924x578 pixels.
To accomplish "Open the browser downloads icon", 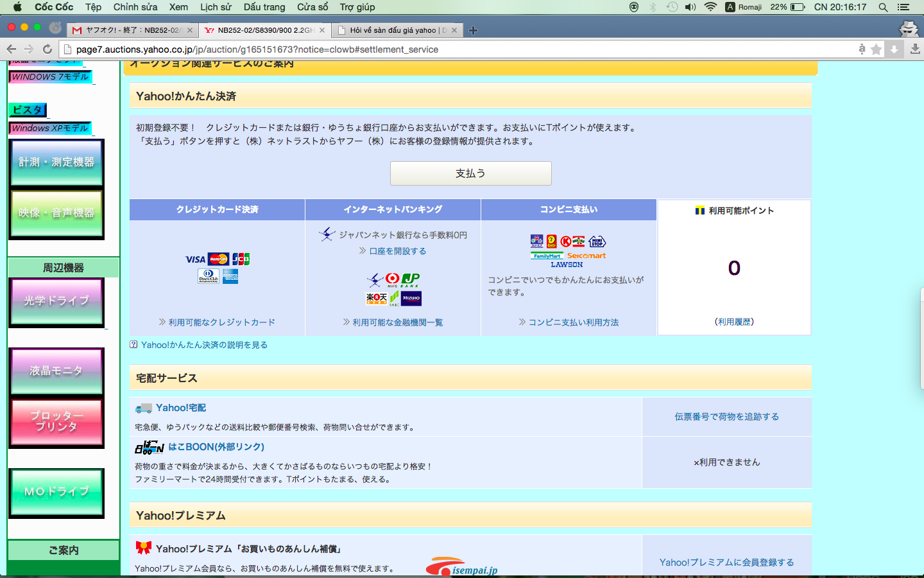I will (x=915, y=49).
